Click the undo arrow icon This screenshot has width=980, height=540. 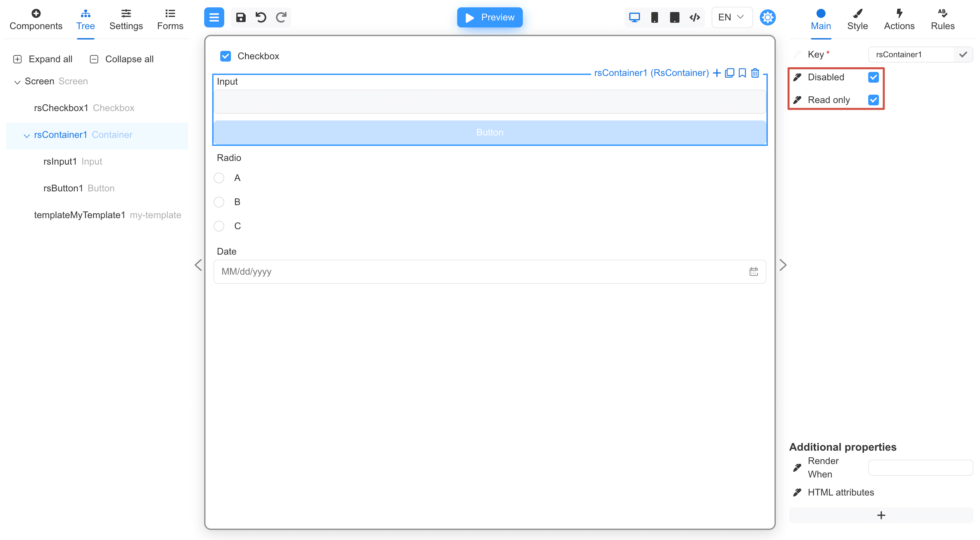coord(261,17)
